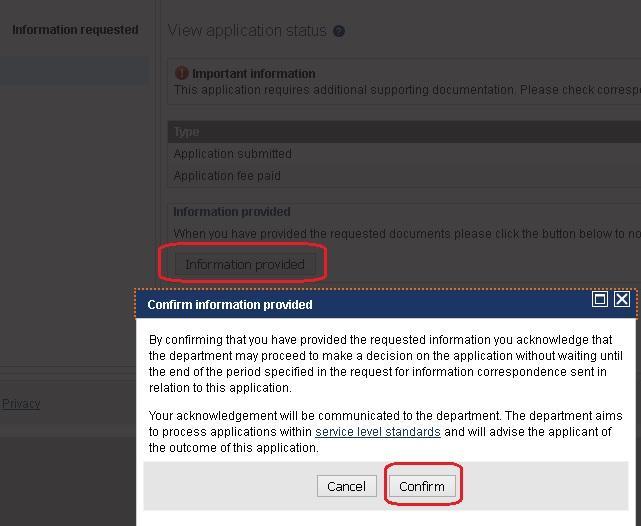Click the Type column header
Image resolution: width=641 pixels, height=526 pixels.
point(187,132)
